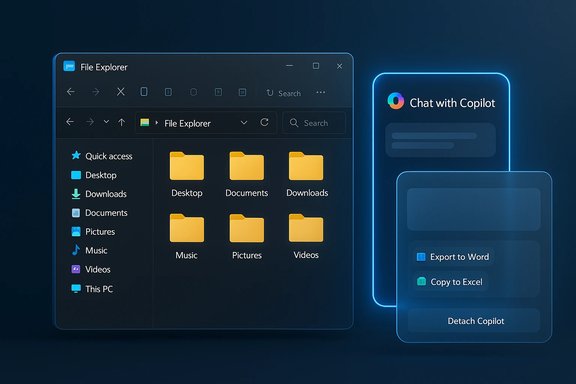Viewport: 576px width, 384px height.
Task: Select Videos in the sidebar
Action: click(x=91, y=269)
